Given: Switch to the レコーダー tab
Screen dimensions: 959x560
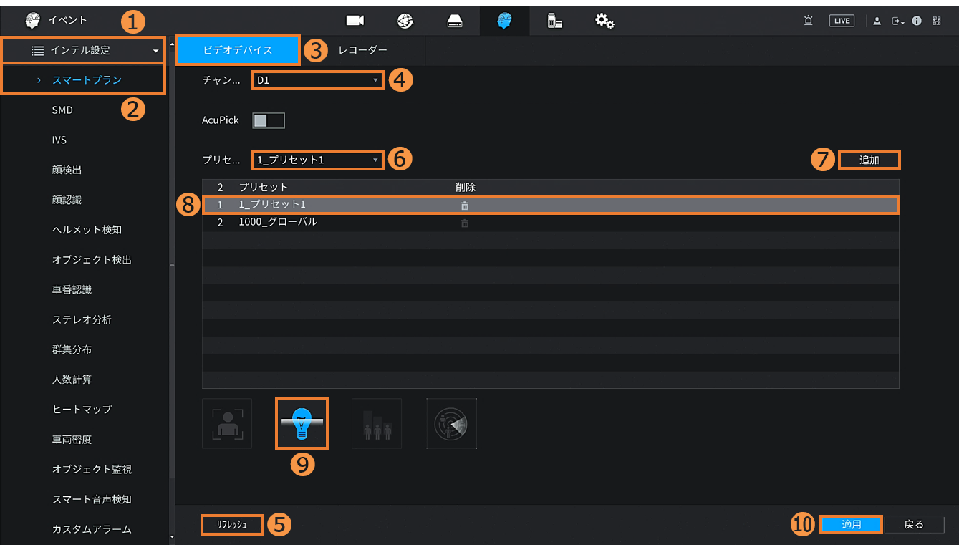Looking at the screenshot, I should point(362,50).
